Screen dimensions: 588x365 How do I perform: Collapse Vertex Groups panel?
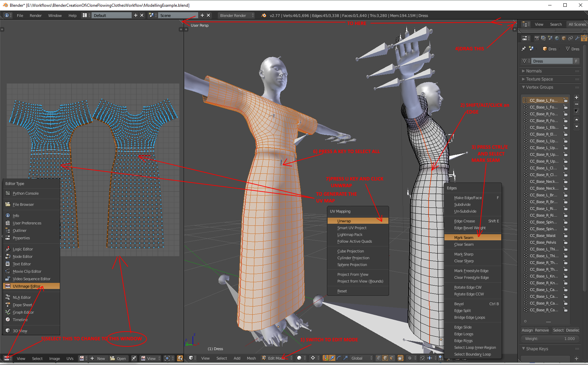(x=550, y=87)
